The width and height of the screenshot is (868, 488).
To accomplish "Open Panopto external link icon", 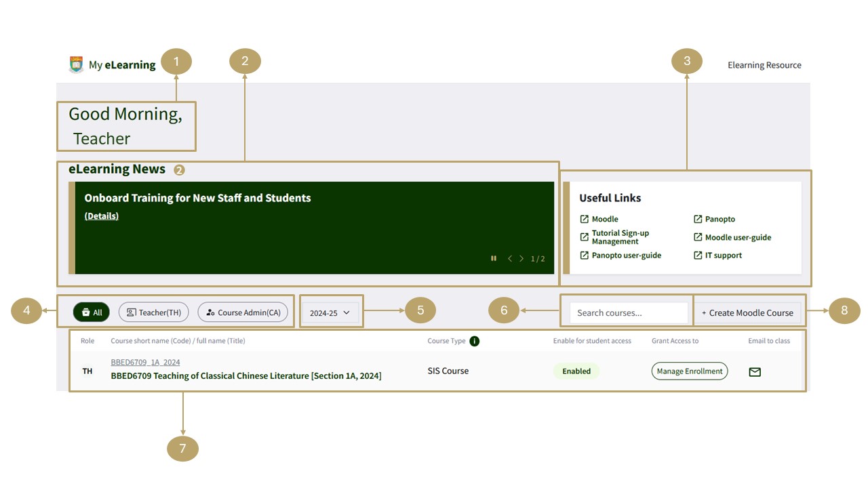I will click(x=698, y=219).
